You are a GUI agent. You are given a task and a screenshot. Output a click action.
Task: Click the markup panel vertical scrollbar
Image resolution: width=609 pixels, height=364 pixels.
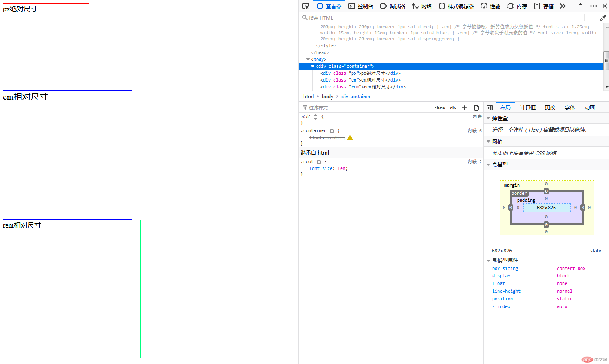click(x=606, y=57)
